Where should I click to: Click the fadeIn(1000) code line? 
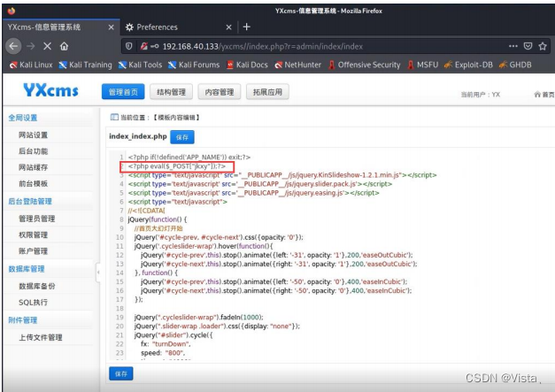click(x=199, y=317)
